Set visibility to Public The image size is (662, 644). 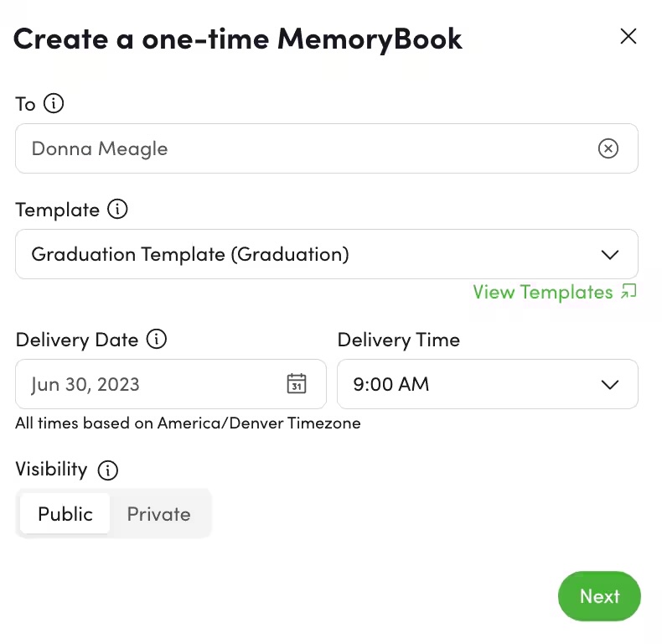tap(65, 514)
